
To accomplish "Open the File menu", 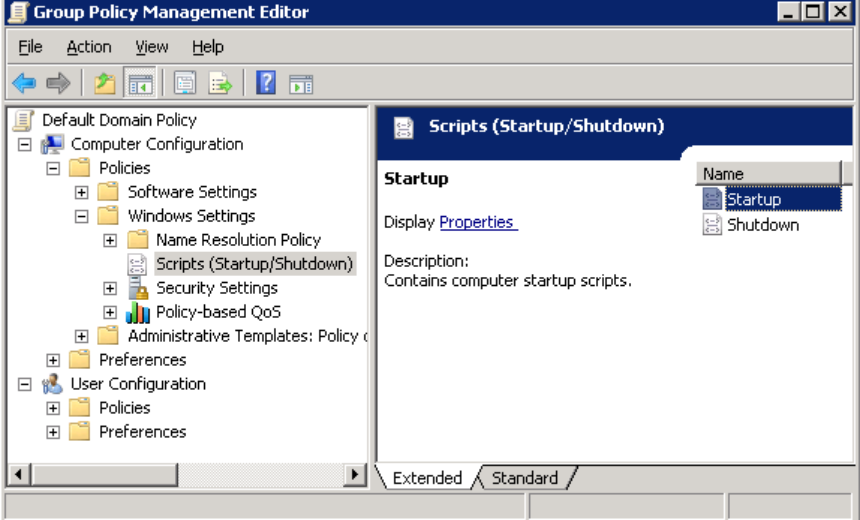I will pos(30,47).
